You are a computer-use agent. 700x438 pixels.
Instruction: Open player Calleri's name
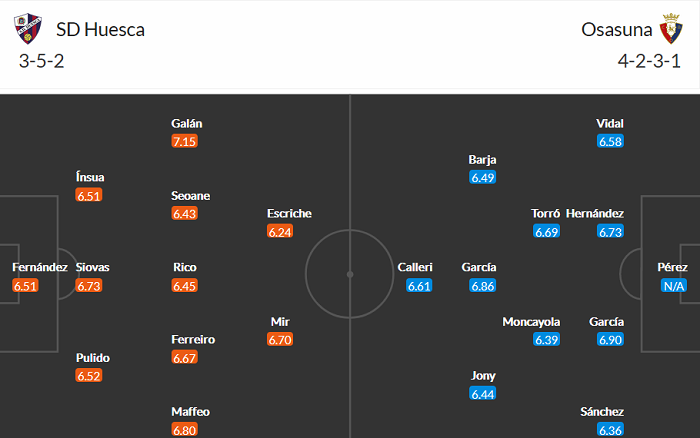click(415, 267)
